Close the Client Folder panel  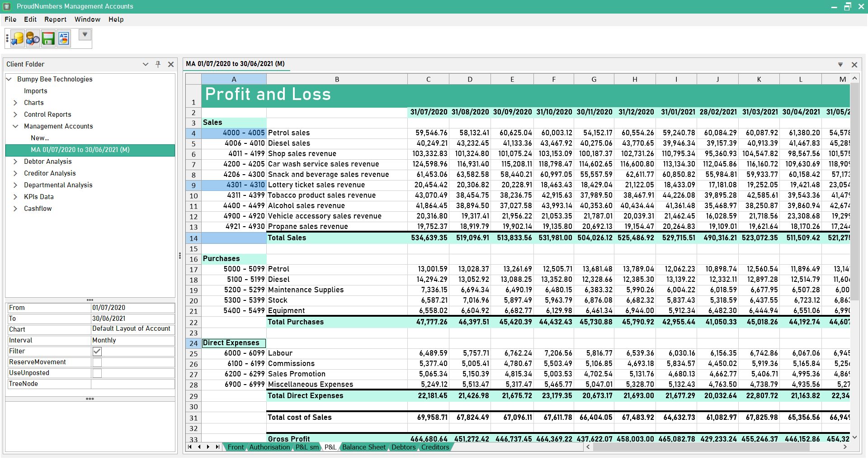pyautogui.click(x=171, y=64)
